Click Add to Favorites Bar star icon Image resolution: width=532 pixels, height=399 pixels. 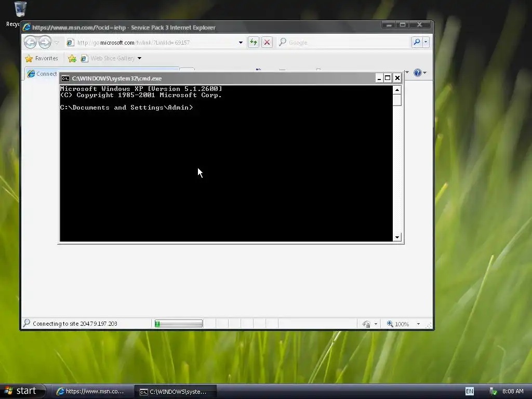point(72,58)
